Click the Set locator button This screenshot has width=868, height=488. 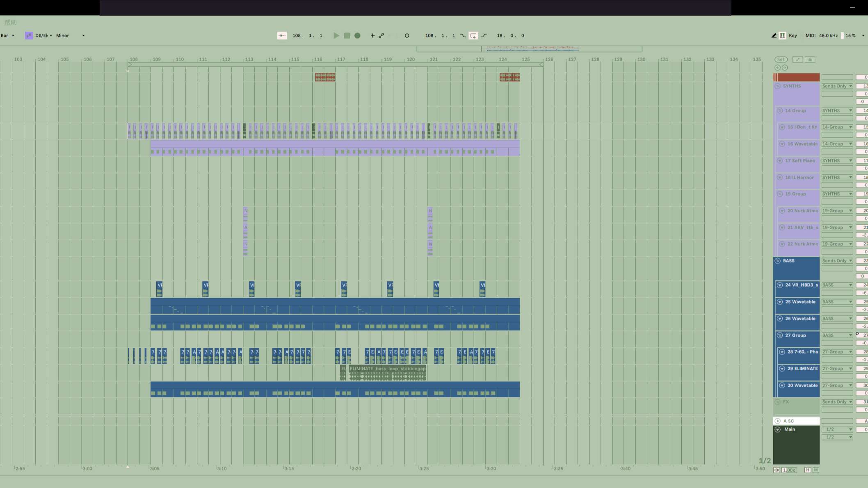(x=781, y=59)
